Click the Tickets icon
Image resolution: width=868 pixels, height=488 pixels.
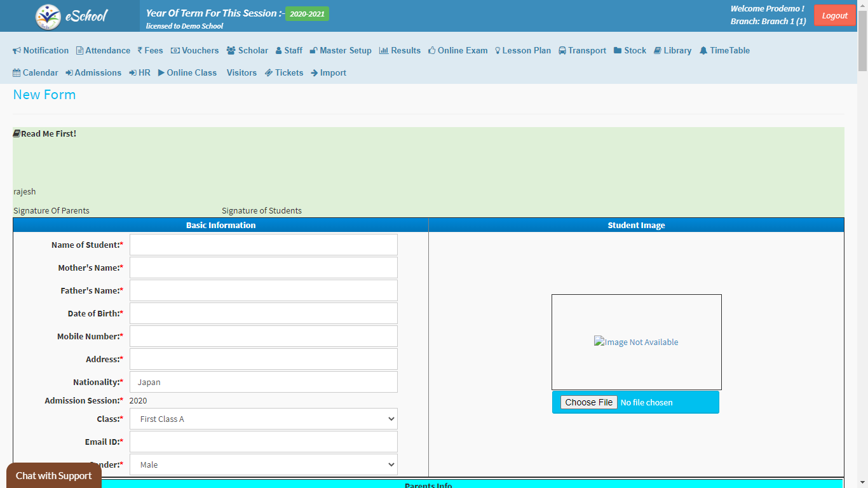269,73
